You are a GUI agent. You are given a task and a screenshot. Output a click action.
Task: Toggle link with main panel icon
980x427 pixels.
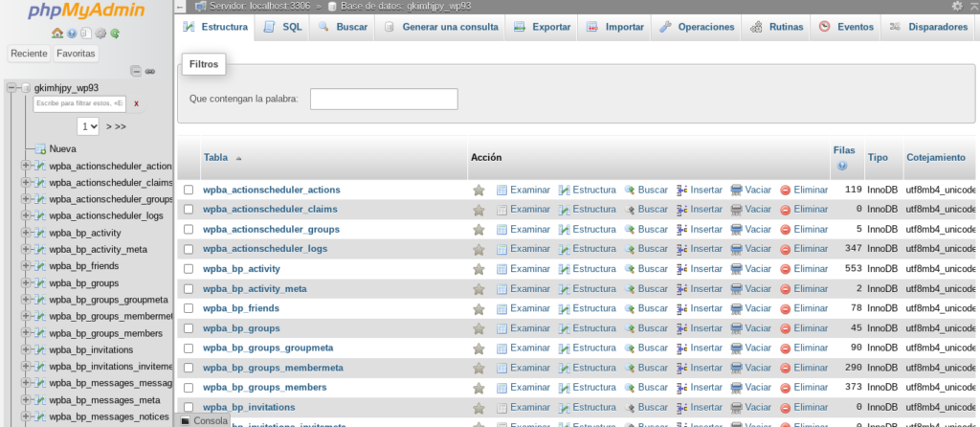(150, 71)
